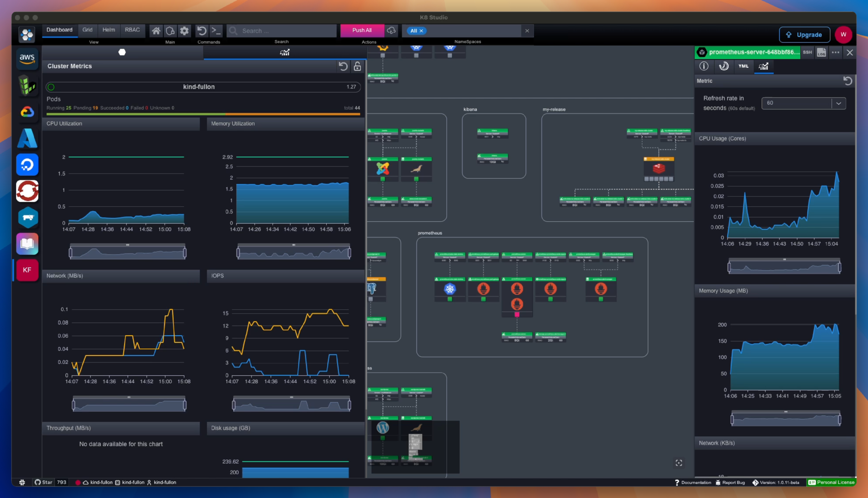868x498 pixels.
Task: Click the K8 Studio logo icon
Action: (x=27, y=34)
